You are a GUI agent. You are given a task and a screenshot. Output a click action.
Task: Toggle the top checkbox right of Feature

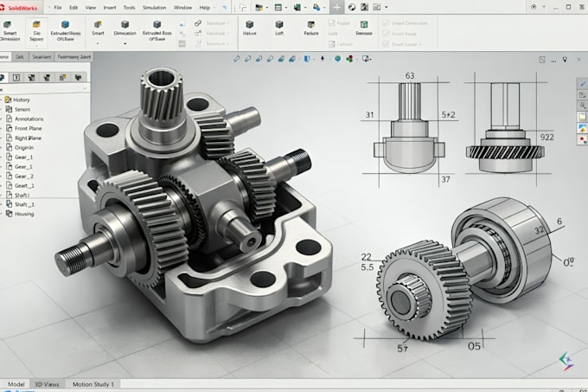tap(331, 22)
